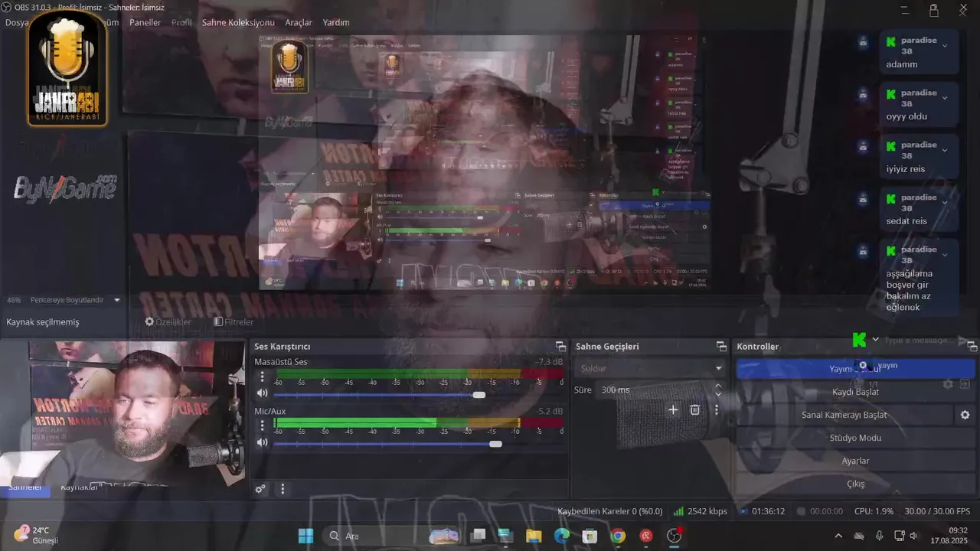This screenshot has width=980, height=551.
Task: Click the green Kick logo in chat box
Action: (x=859, y=340)
